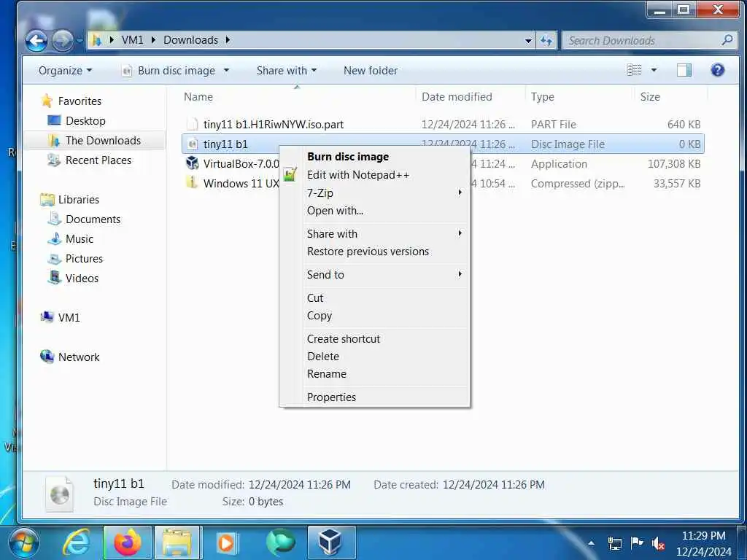Click the search magnifier icon

(727, 40)
